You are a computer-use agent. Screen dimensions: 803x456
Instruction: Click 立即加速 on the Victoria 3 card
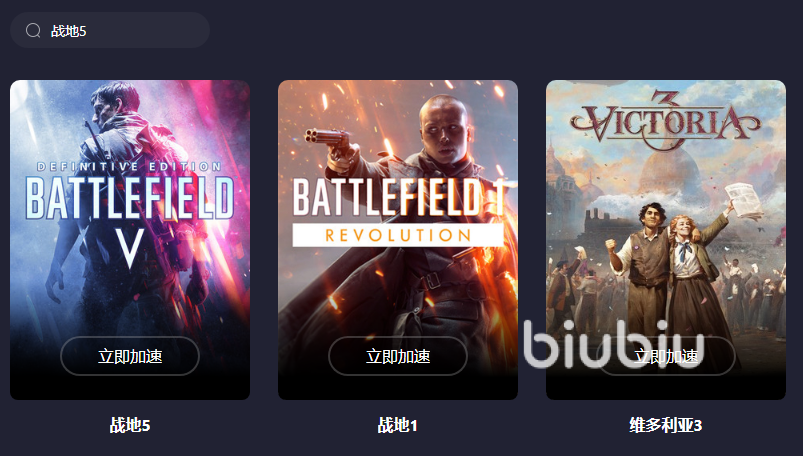click(x=666, y=356)
